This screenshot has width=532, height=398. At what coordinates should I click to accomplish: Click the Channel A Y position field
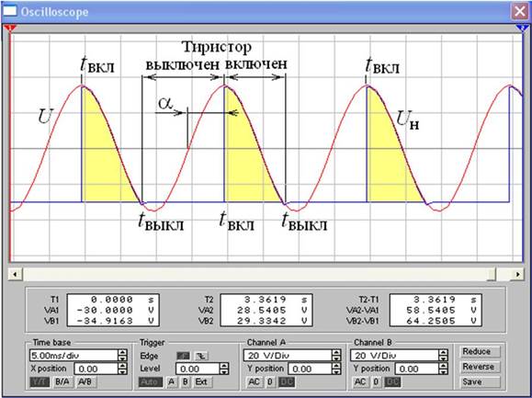(310, 369)
